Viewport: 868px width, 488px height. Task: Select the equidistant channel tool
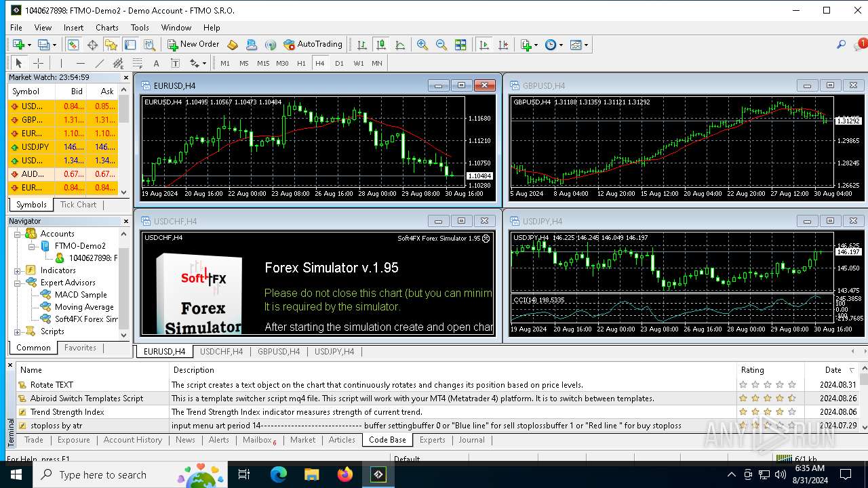coord(118,63)
